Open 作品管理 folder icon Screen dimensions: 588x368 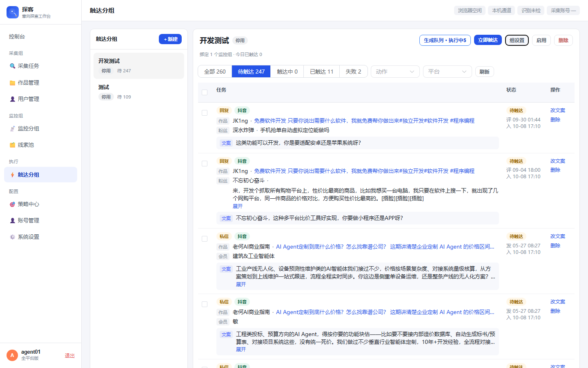[x=12, y=83]
